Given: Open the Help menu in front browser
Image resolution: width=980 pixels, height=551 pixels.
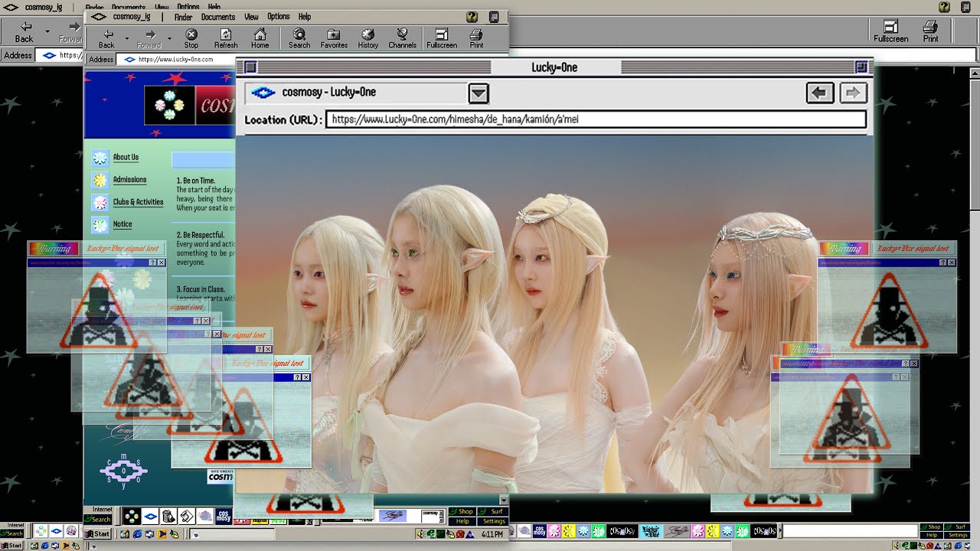Looking at the screenshot, I should pyautogui.click(x=305, y=17).
